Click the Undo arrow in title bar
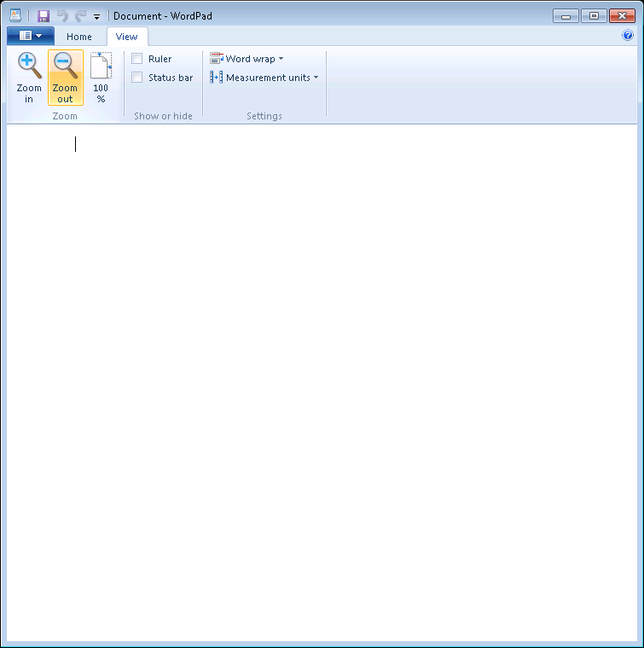Image resolution: width=644 pixels, height=648 pixels. tap(62, 16)
